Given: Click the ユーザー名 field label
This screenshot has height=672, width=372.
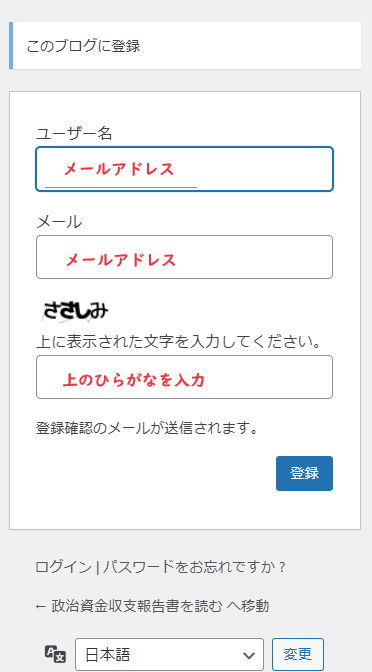Looking at the screenshot, I should (74, 134).
